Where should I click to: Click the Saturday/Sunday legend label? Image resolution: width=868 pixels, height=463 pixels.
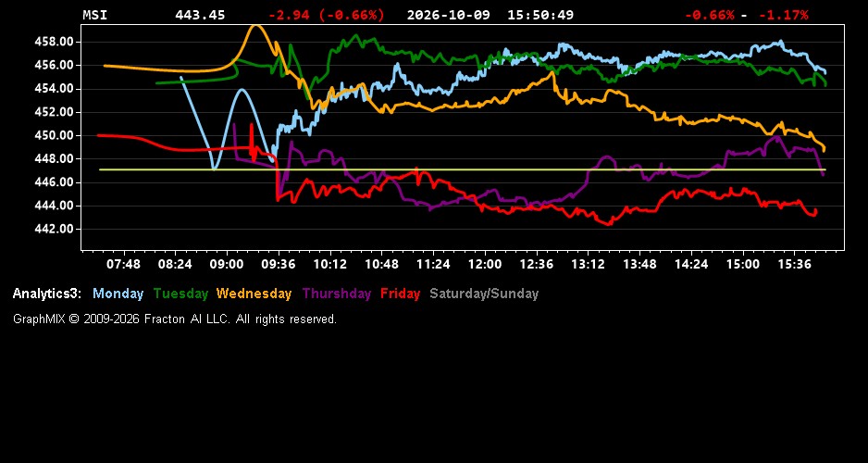pos(484,294)
